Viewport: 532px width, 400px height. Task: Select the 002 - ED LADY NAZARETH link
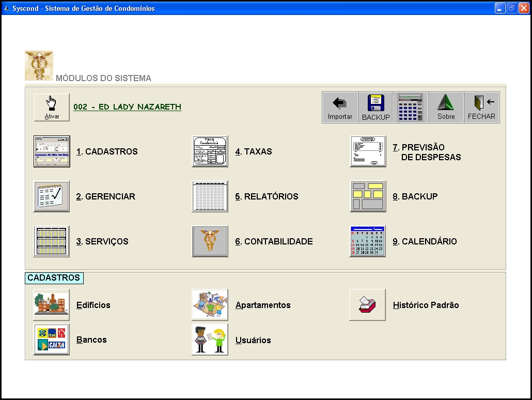click(127, 107)
